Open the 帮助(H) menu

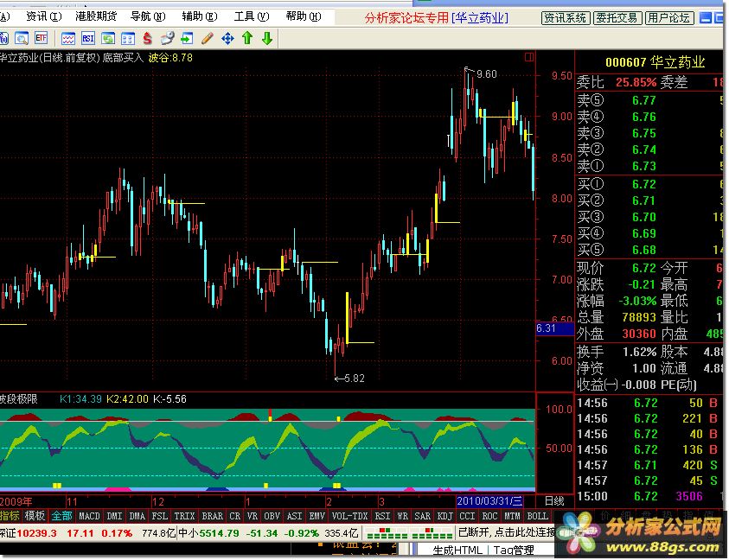click(304, 16)
